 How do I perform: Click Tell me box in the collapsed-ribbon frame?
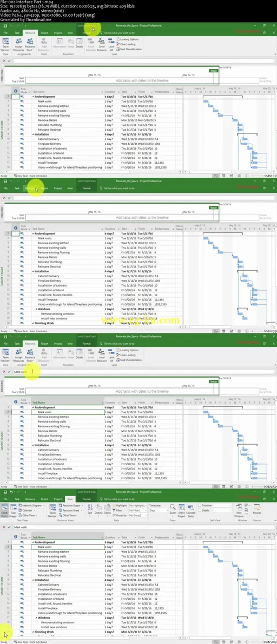[118, 188]
